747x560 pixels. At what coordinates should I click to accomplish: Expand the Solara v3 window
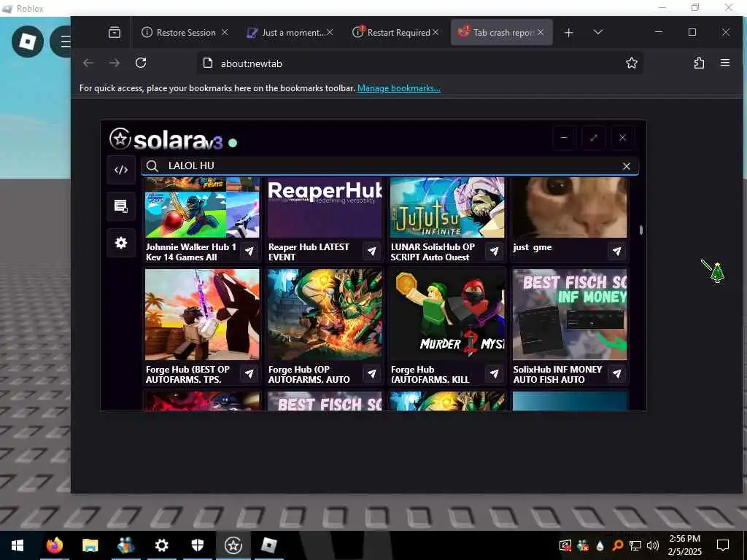point(593,138)
